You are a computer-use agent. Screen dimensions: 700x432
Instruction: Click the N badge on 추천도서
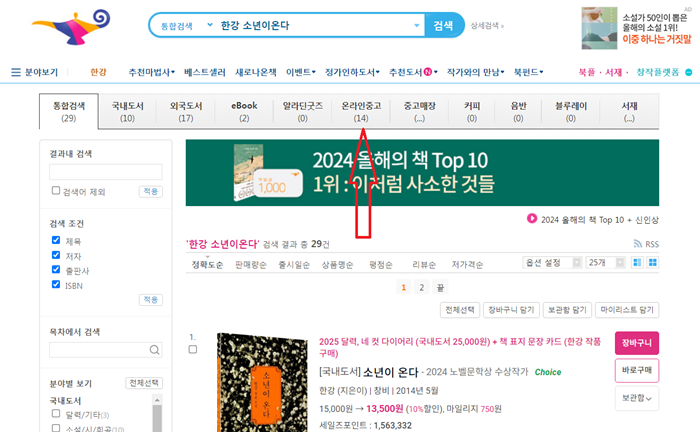coord(428,71)
